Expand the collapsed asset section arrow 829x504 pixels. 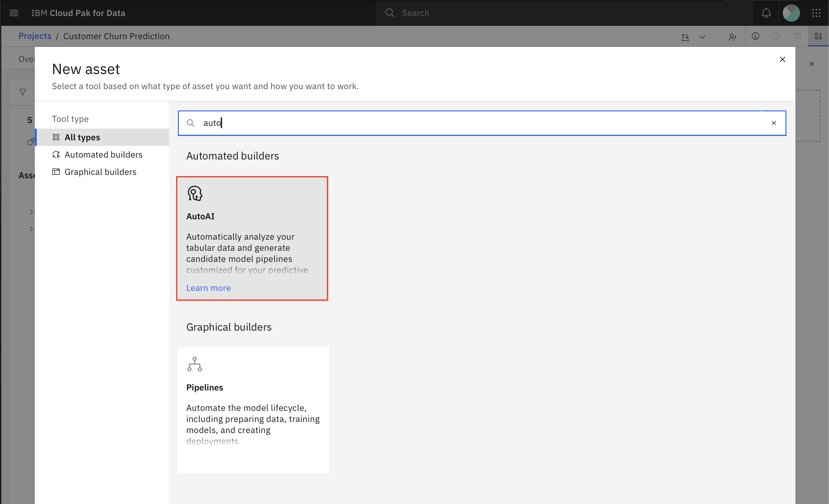click(30, 212)
